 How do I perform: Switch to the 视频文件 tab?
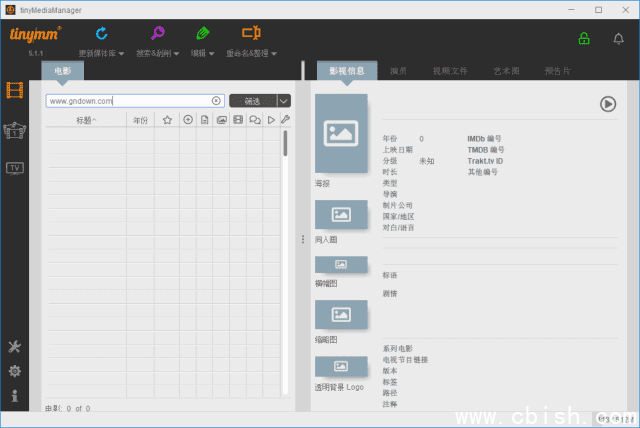[448, 71]
